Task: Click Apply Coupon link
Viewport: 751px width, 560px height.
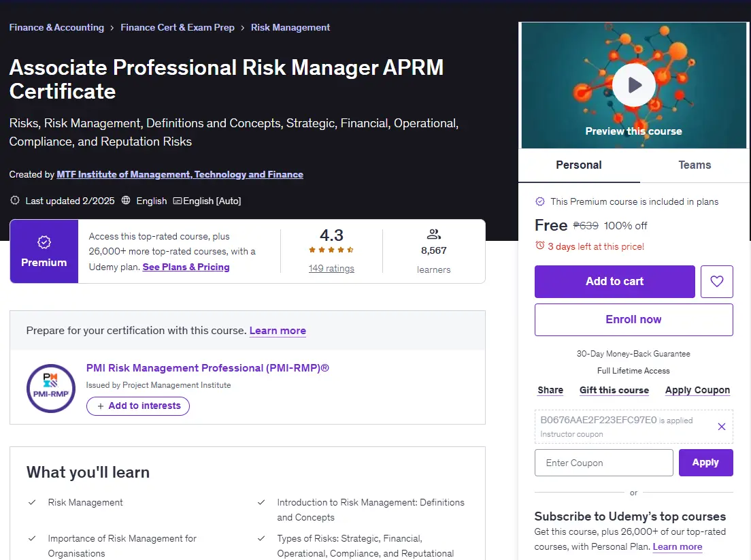Action: pyautogui.click(x=697, y=390)
